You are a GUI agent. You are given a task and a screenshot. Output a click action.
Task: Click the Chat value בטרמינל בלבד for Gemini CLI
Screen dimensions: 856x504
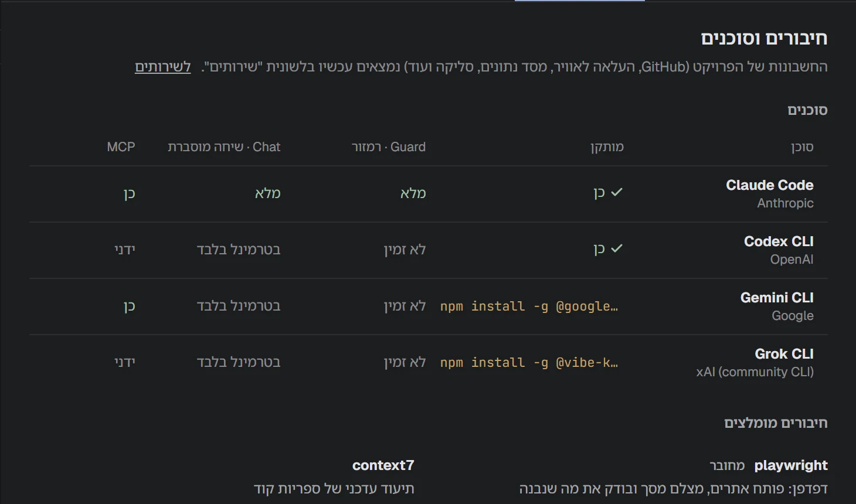coord(239,306)
